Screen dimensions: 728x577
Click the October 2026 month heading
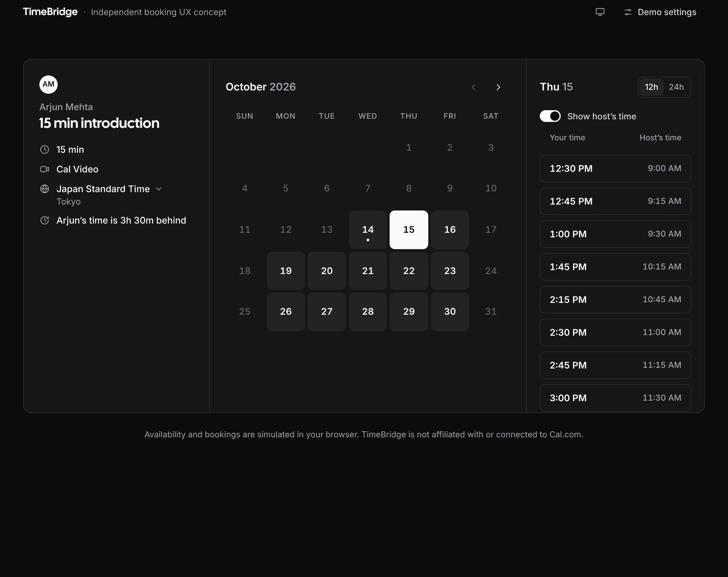coord(261,87)
